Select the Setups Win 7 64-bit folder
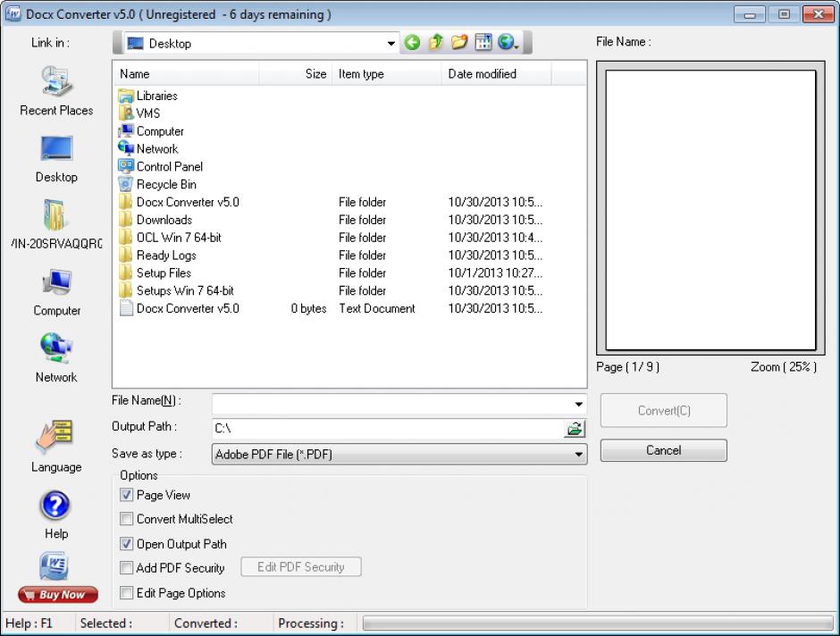The height and width of the screenshot is (636, 840). click(x=176, y=290)
